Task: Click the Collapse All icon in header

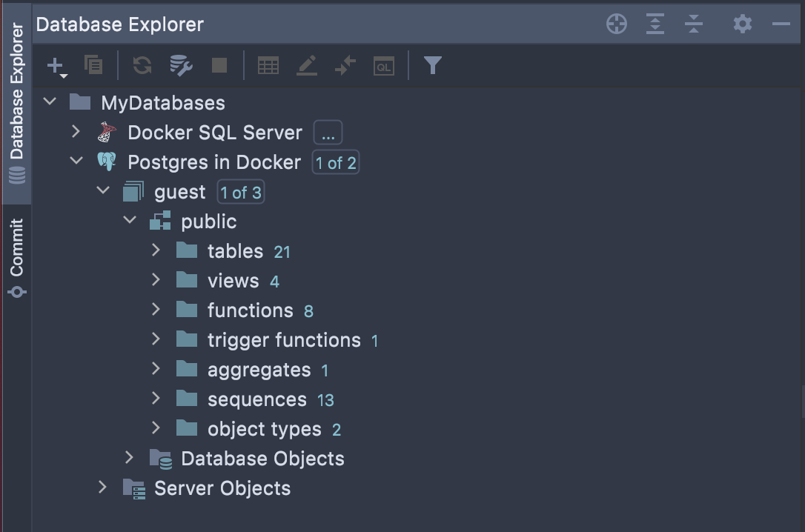Action: pyautogui.click(x=694, y=24)
